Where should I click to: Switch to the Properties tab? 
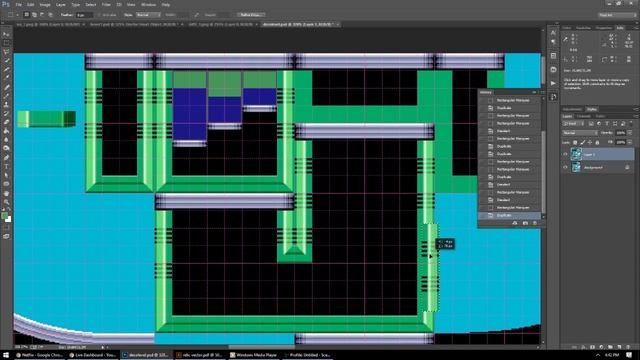pyautogui.click(x=604, y=28)
